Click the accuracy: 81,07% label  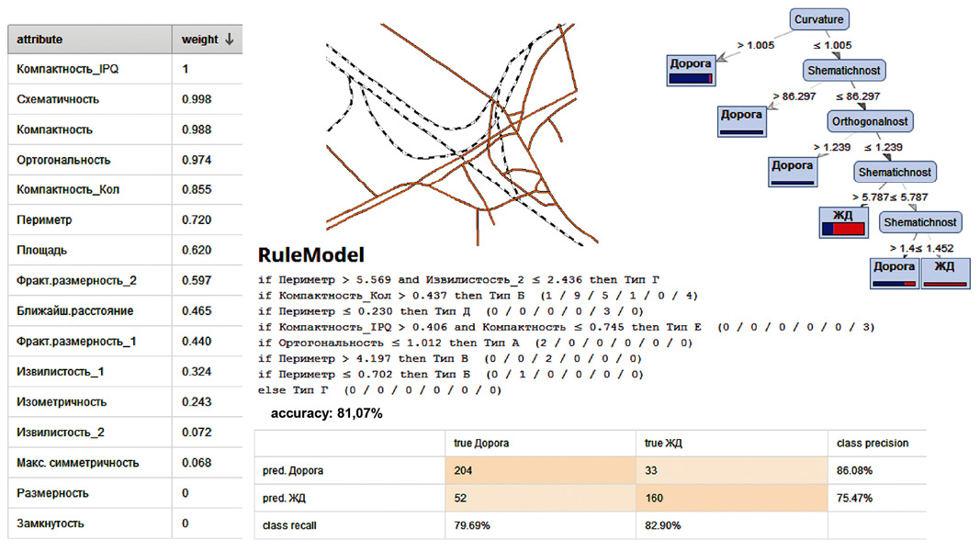[326, 413]
